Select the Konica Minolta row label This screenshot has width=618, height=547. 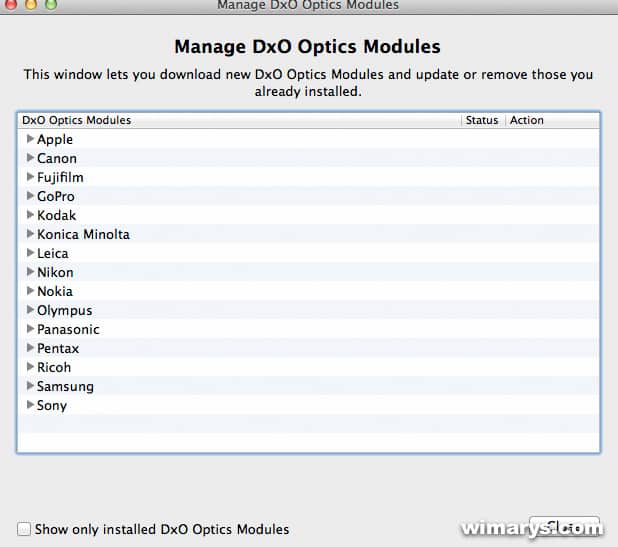pos(83,234)
